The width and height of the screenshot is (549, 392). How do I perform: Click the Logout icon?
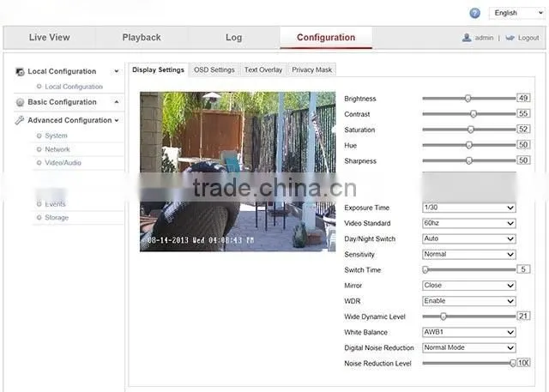(x=510, y=38)
